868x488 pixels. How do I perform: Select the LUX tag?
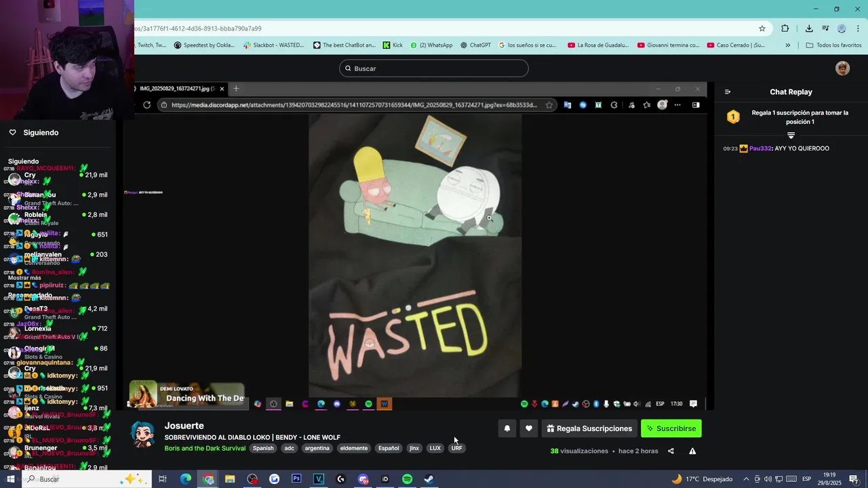(x=435, y=448)
